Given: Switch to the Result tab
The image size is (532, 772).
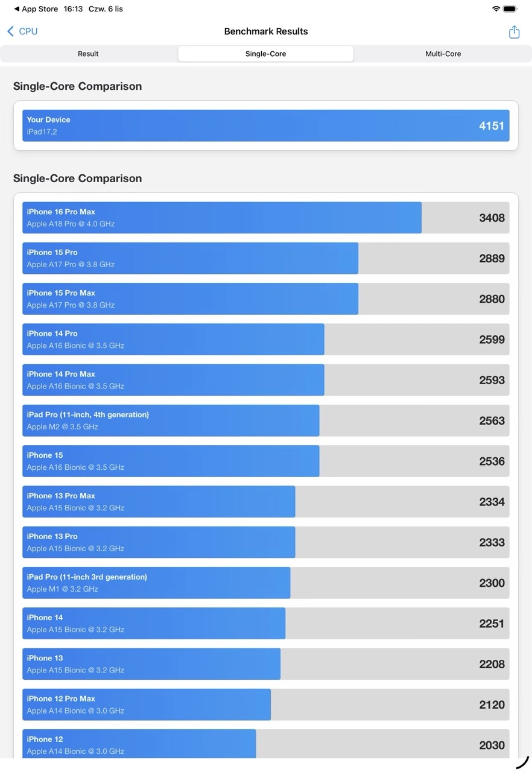Looking at the screenshot, I should [x=88, y=54].
